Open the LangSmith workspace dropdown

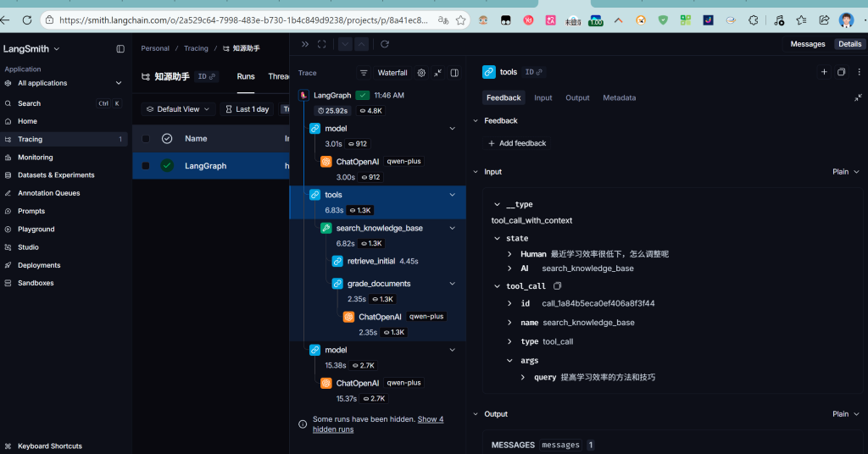pyautogui.click(x=31, y=48)
